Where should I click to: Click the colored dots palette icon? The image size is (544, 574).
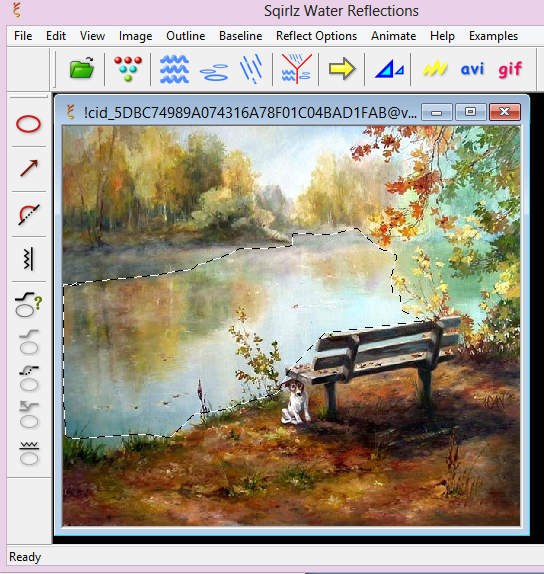[128, 68]
